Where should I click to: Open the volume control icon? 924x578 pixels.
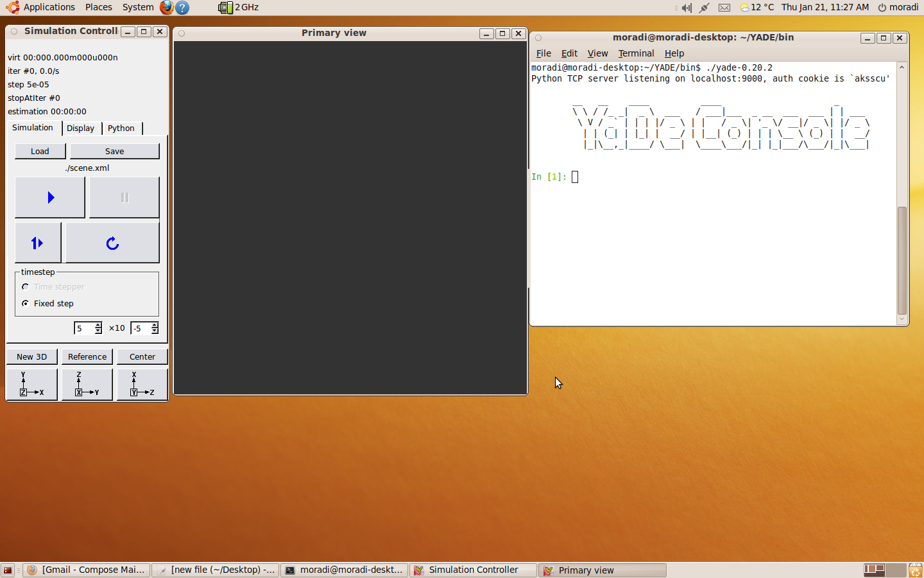687,8
